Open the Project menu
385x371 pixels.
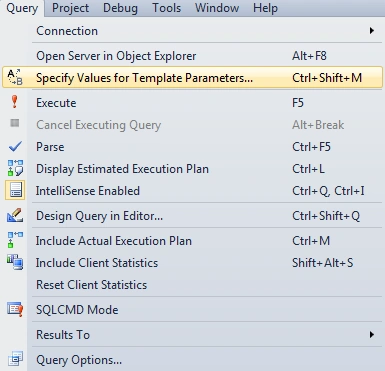[70, 8]
